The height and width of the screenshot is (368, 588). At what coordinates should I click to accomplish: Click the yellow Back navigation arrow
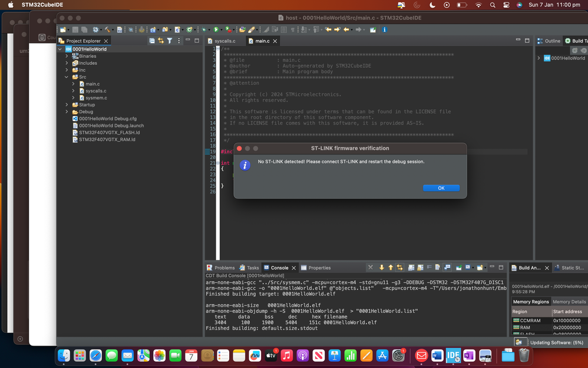(346, 29)
